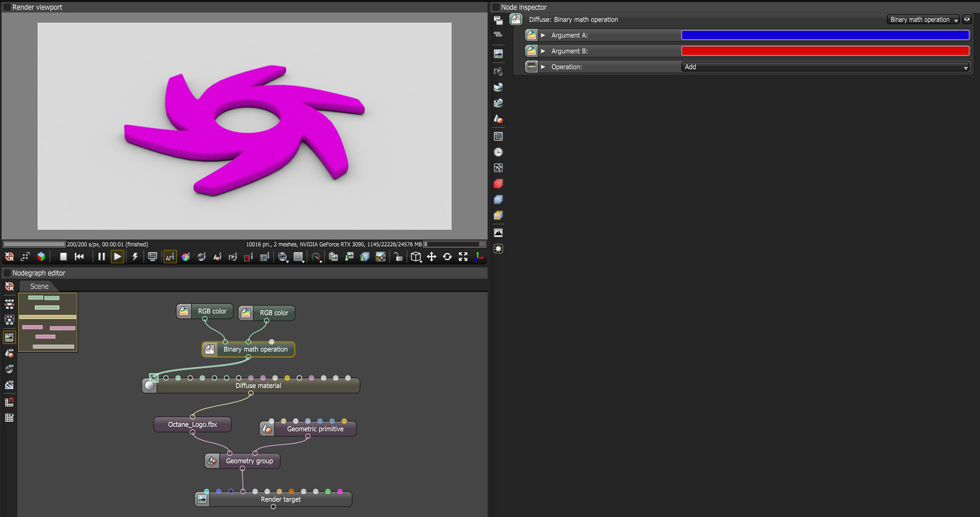
Task: Open the Binary math operation node type dropdown
Action: [923, 20]
